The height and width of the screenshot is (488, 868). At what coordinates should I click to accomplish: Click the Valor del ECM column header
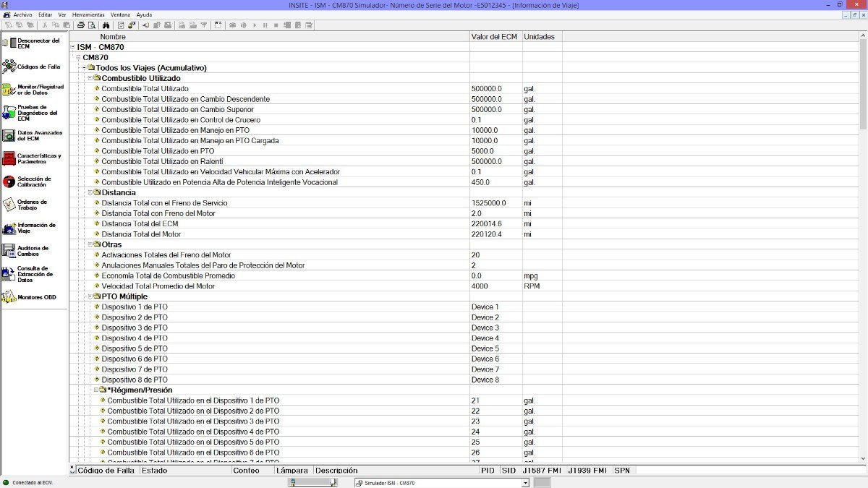click(x=495, y=37)
